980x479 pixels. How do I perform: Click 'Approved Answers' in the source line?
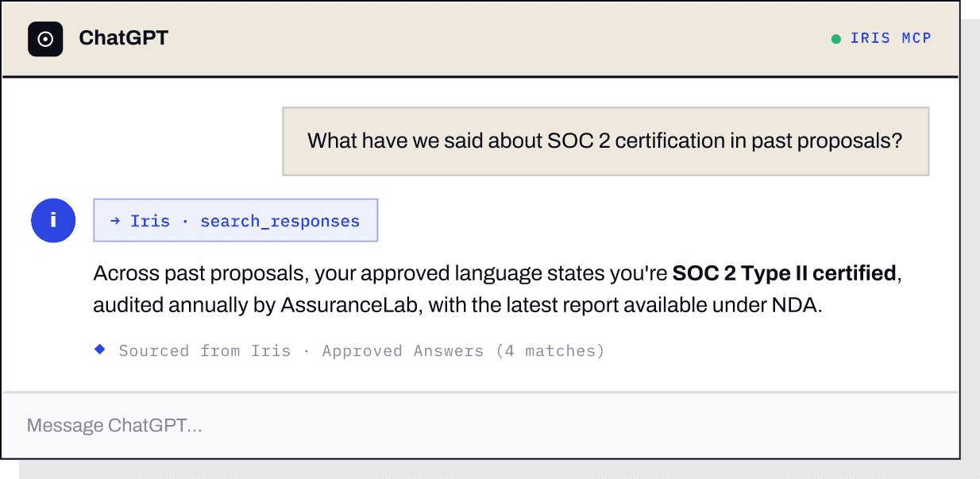(403, 350)
